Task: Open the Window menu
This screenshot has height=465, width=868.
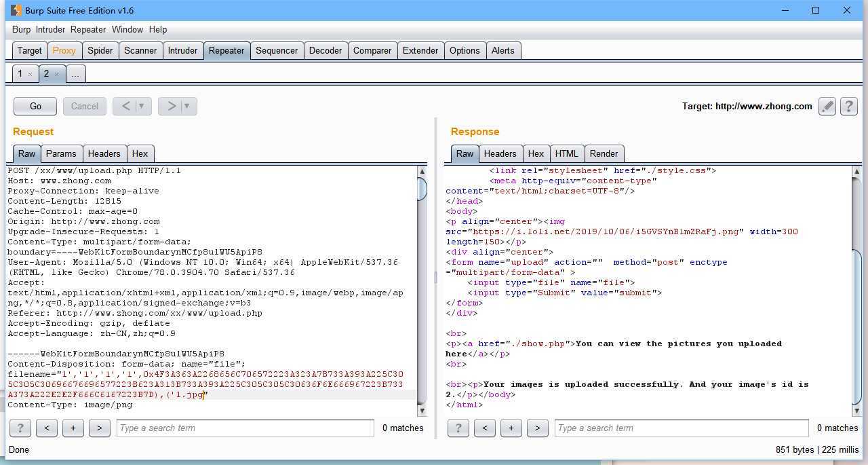Action: point(127,29)
